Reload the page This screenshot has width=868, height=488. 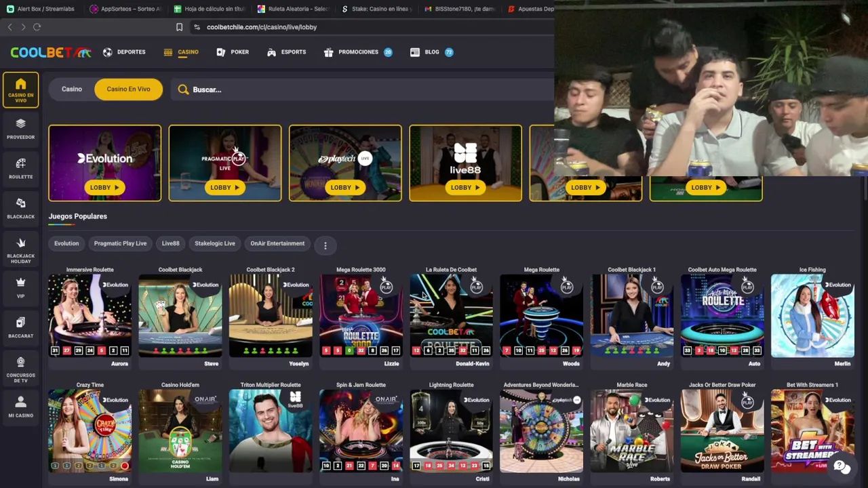coord(37,27)
